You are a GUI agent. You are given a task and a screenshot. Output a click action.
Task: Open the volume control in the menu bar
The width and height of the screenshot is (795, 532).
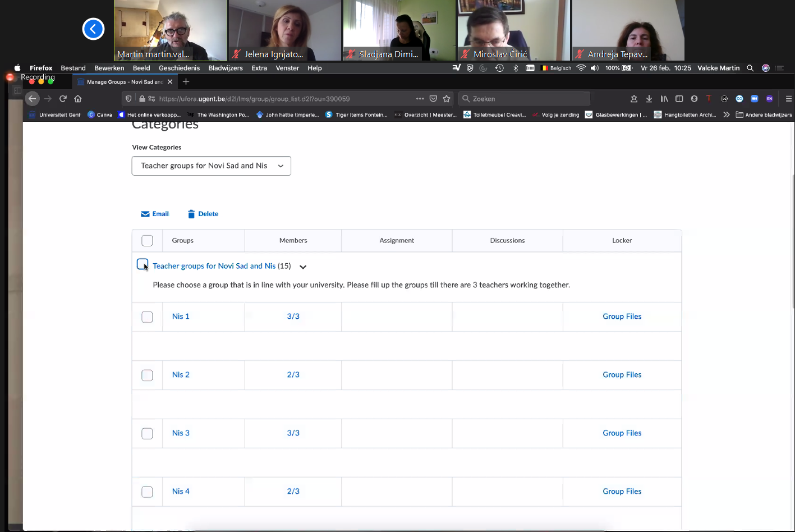pos(594,68)
